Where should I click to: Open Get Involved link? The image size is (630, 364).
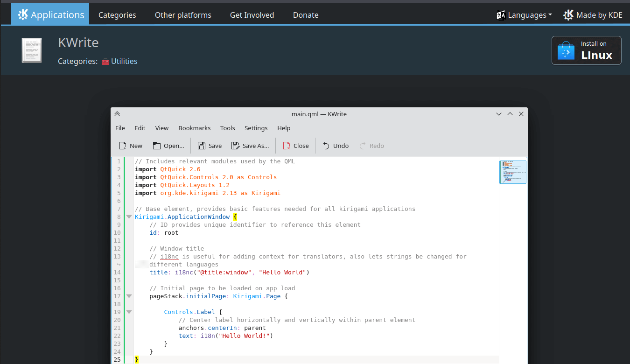[x=252, y=15]
